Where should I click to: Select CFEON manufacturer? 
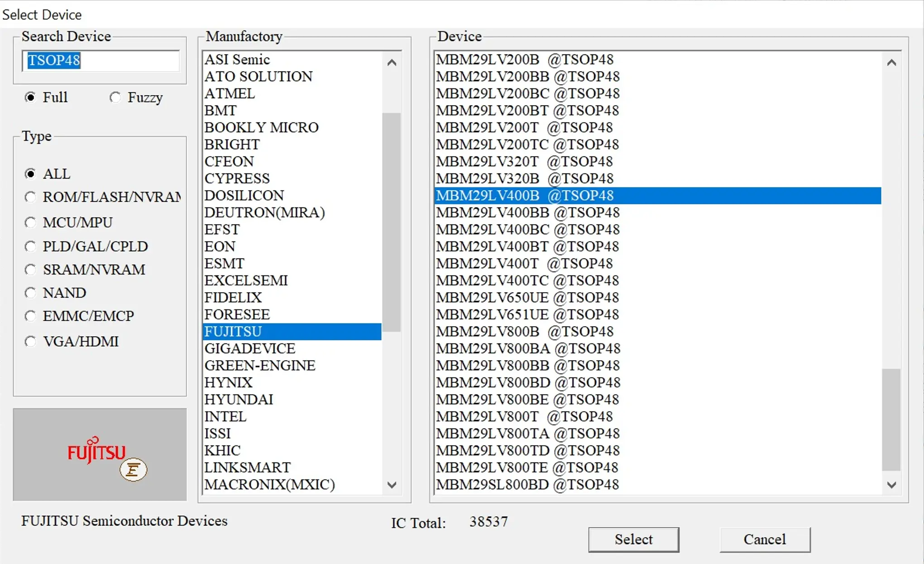292,161
